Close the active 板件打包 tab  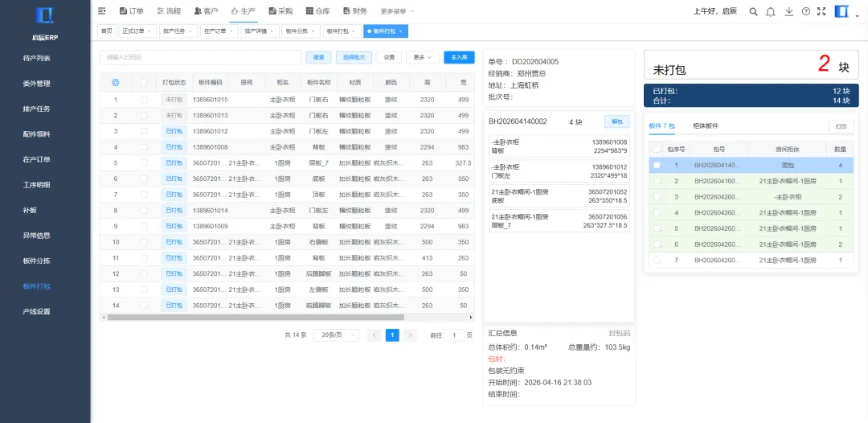(400, 31)
